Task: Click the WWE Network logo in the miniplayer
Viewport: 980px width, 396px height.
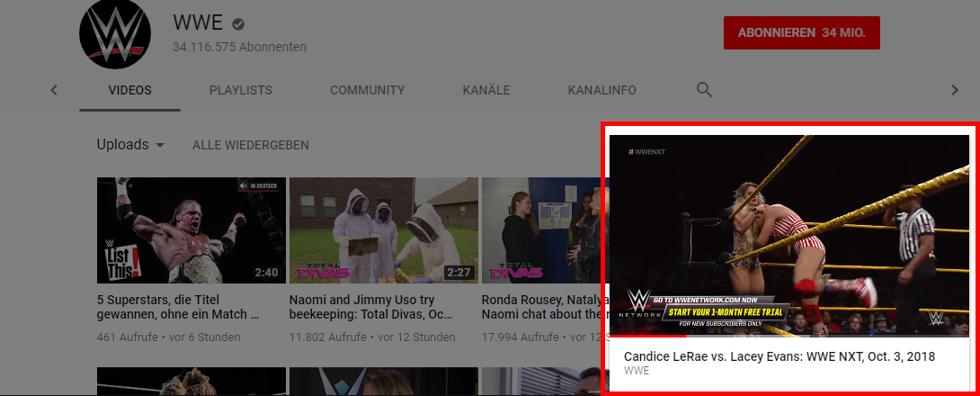Action: pyautogui.click(x=638, y=304)
